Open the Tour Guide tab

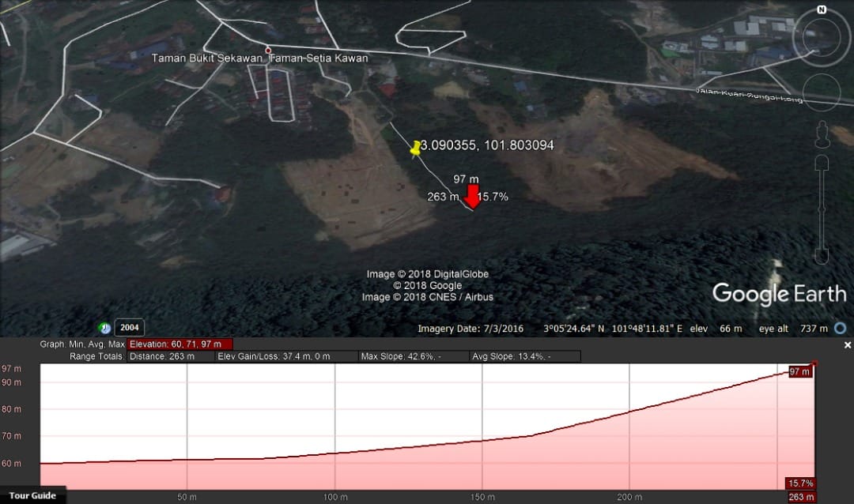coord(32,495)
